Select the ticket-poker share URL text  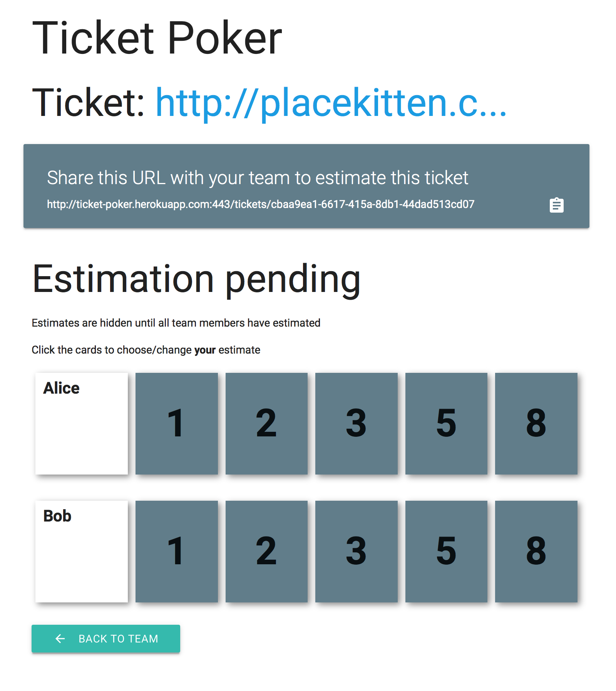point(261,204)
